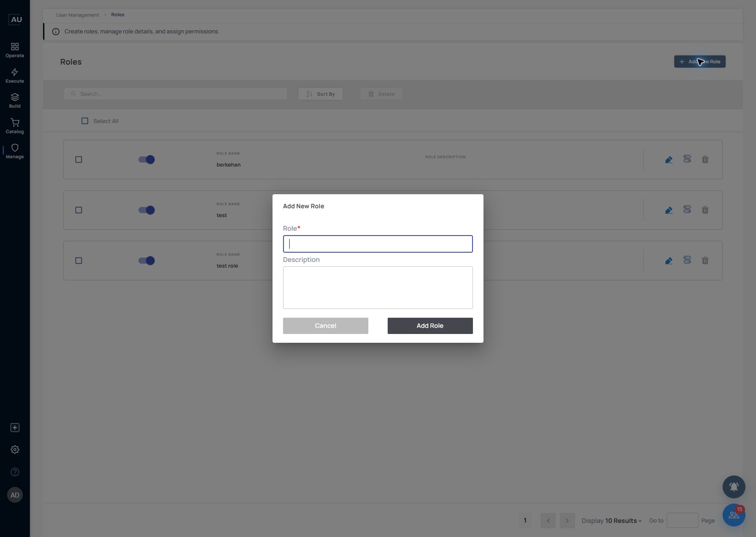The height and width of the screenshot is (537, 756).
Task: Click the plus square icon in sidebar
Action: 15,428
